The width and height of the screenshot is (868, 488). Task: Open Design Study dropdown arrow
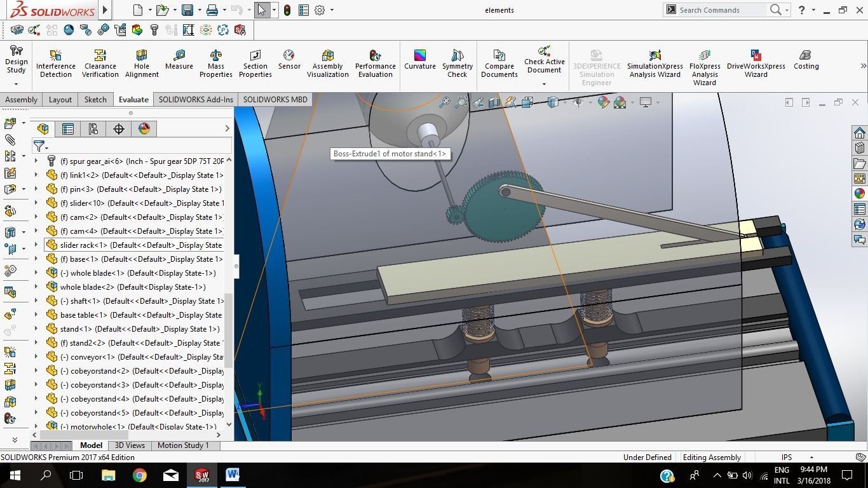click(x=16, y=84)
